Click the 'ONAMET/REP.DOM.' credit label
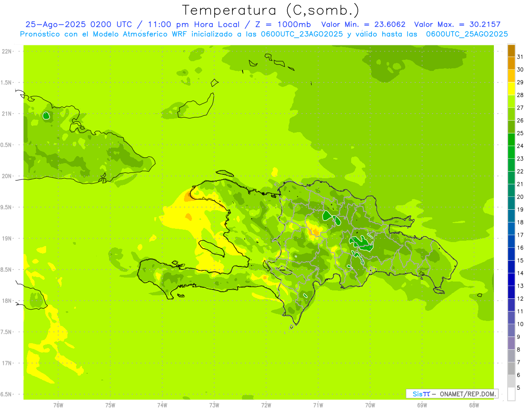 click(468, 394)
